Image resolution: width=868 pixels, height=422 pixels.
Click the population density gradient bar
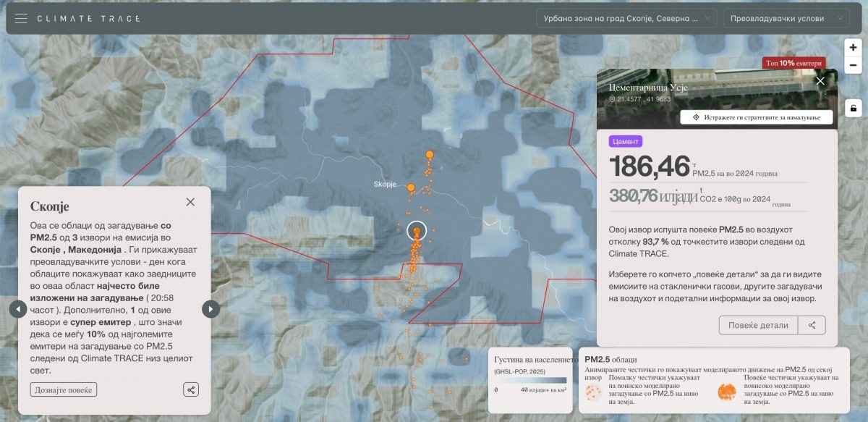tap(532, 379)
